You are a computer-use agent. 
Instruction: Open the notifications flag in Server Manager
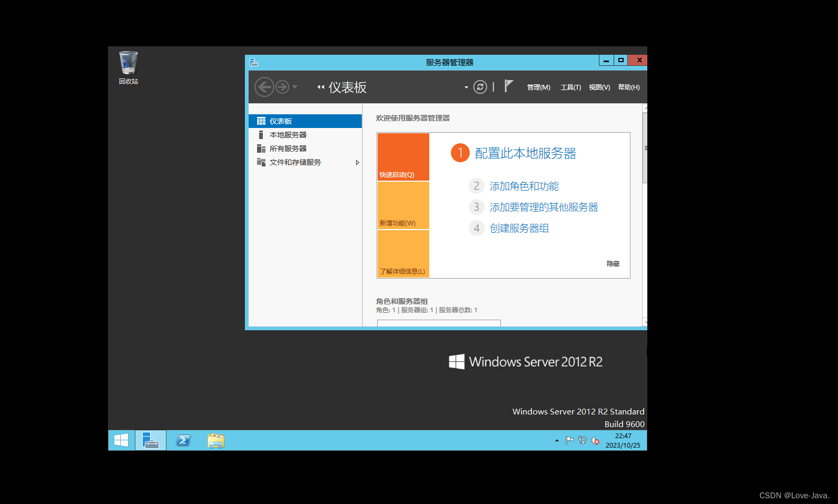tap(508, 86)
